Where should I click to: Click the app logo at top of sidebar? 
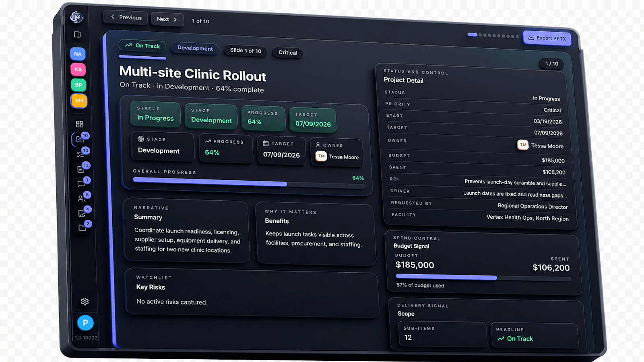coord(76,17)
